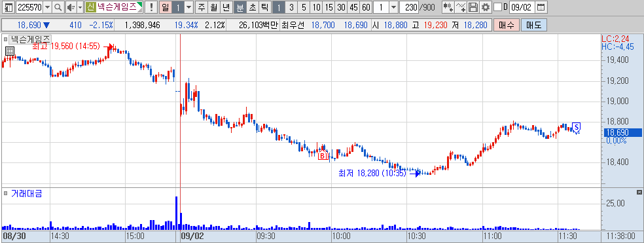This screenshot has width=644, height=243.
Task: Open the dropdown arrow next to speaker
Action: [x=80, y=7]
